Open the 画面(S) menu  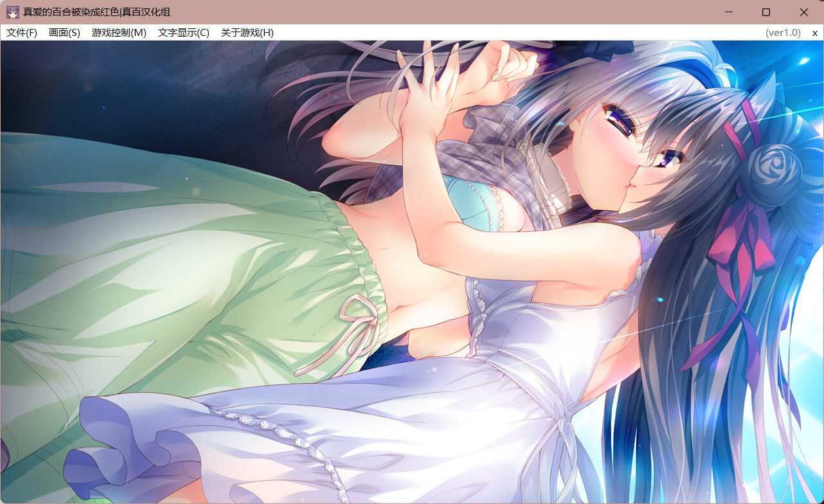pyautogui.click(x=64, y=33)
